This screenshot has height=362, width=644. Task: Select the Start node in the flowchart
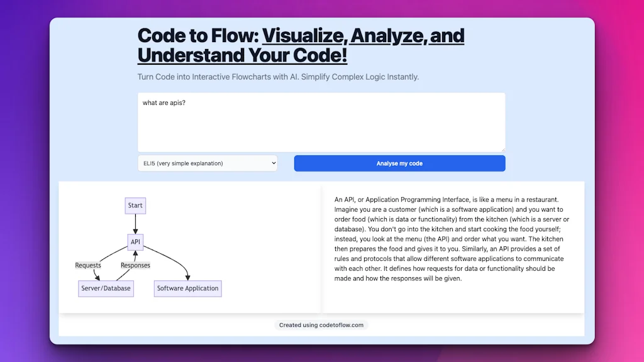(135, 206)
